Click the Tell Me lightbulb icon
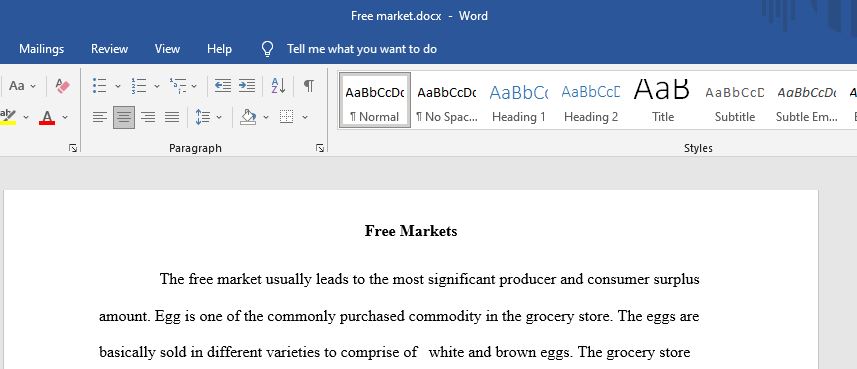The height and width of the screenshot is (369, 857). [267, 49]
